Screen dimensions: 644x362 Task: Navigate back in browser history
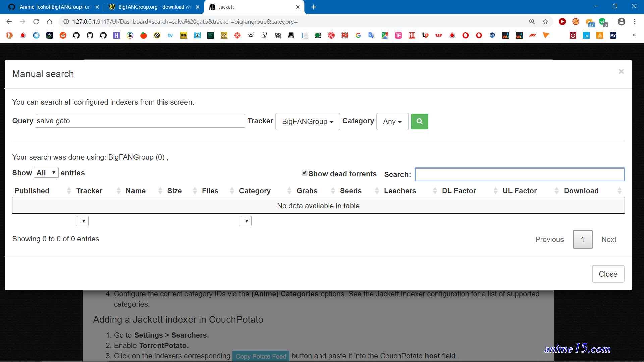pyautogui.click(x=9, y=22)
